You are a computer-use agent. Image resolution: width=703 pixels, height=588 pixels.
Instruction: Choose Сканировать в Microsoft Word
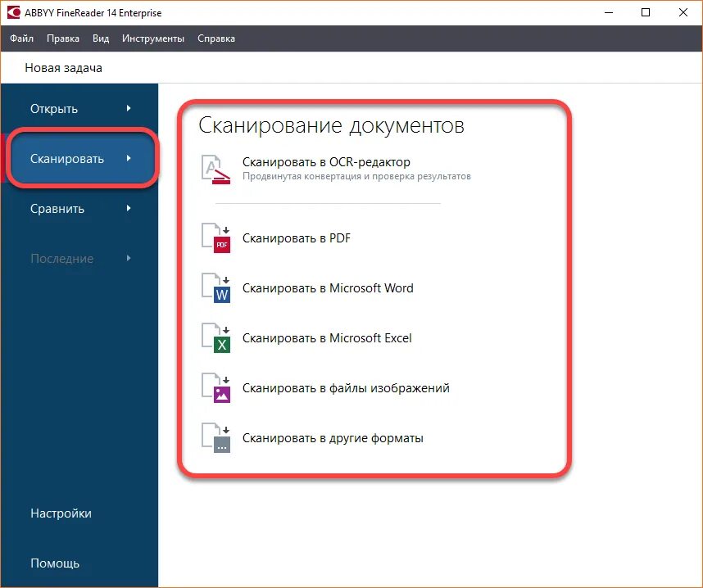pyautogui.click(x=328, y=287)
